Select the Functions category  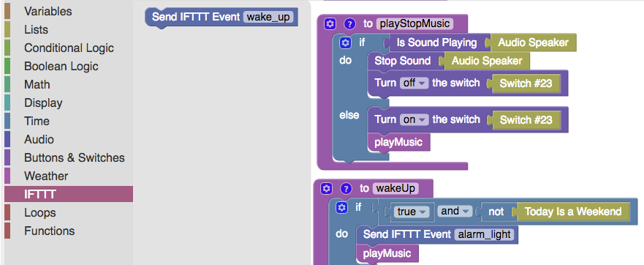coord(69,231)
